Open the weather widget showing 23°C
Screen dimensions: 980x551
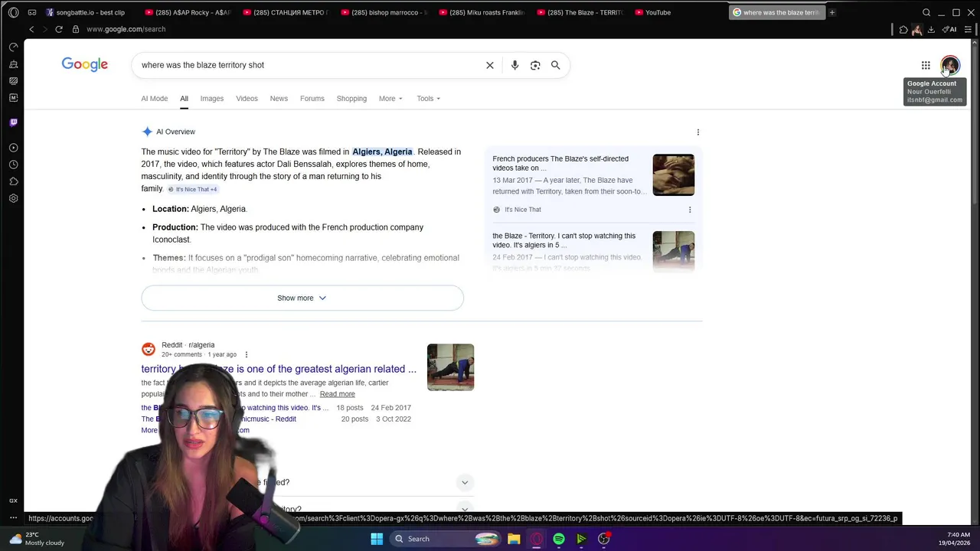point(37,539)
